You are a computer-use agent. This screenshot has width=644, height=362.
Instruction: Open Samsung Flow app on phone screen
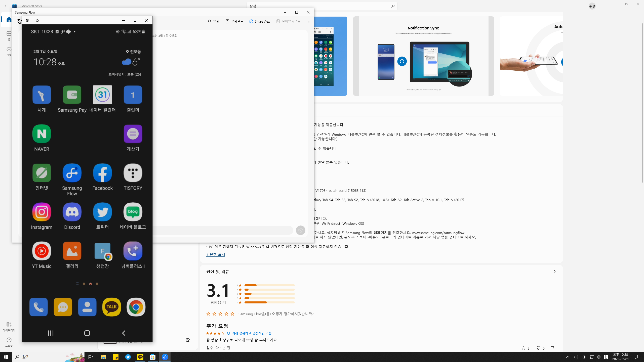[x=72, y=173]
